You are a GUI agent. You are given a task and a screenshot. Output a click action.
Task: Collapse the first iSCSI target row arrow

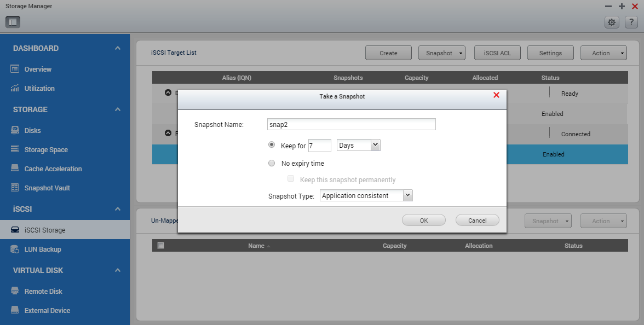point(168,92)
